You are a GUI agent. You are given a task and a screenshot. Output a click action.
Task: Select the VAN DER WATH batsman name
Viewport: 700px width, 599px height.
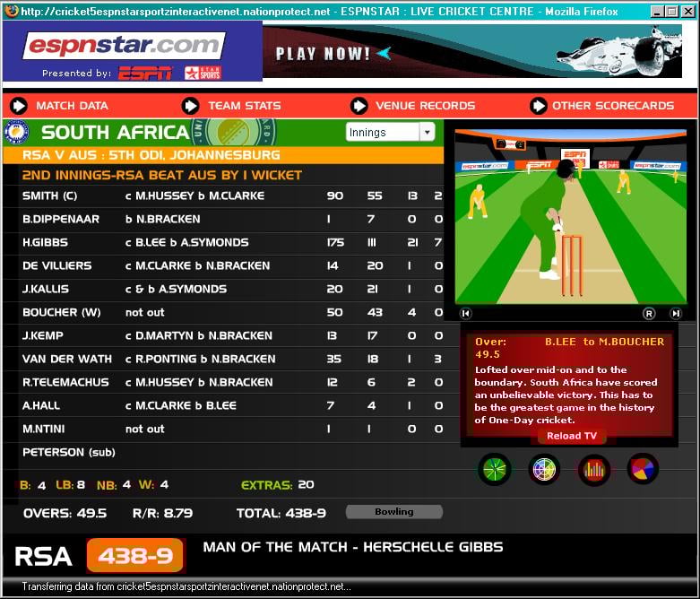[67, 360]
